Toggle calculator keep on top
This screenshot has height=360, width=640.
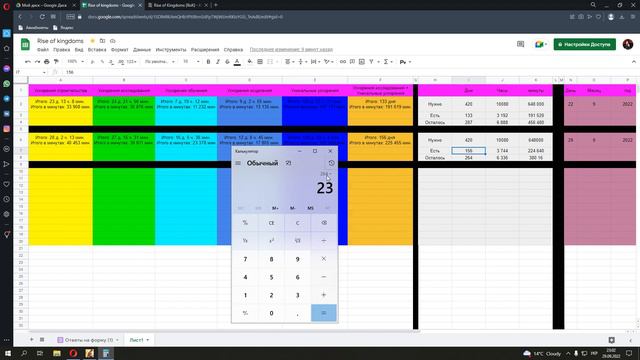pyautogui.click(x=289, y=163)
